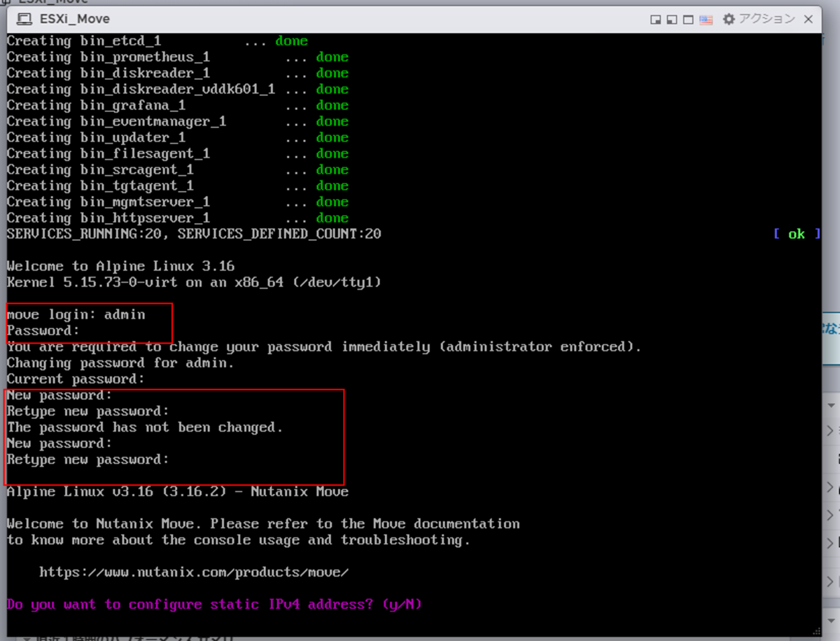Close the ESXi_Move console window
The image size is (840, 641).
tap(810, 20)
